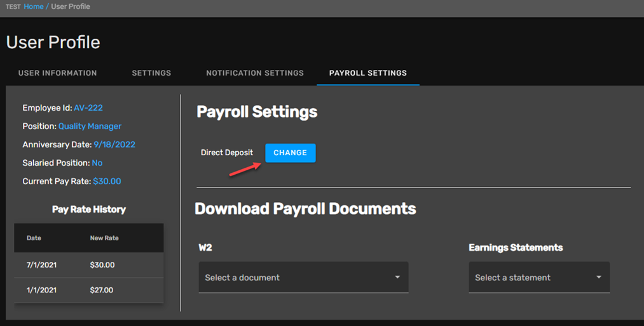Viewport: 644px width, 326px height.
Task: Click the $30.00 current pay rate
Action: (x=107, y=182)
